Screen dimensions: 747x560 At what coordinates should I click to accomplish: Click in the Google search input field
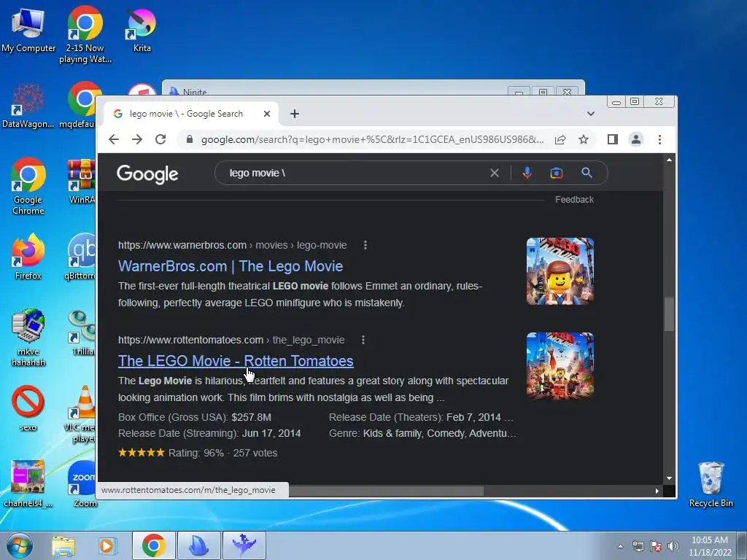(x=357, y=173)
